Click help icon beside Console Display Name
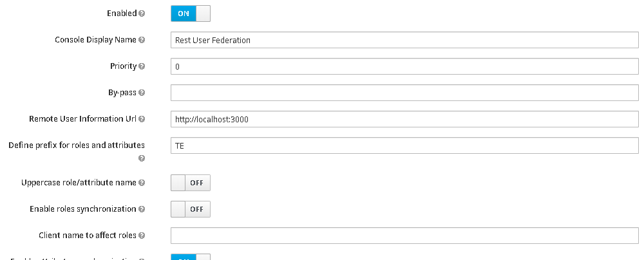The width and height of the screenshot is (644, 260). 142,40
